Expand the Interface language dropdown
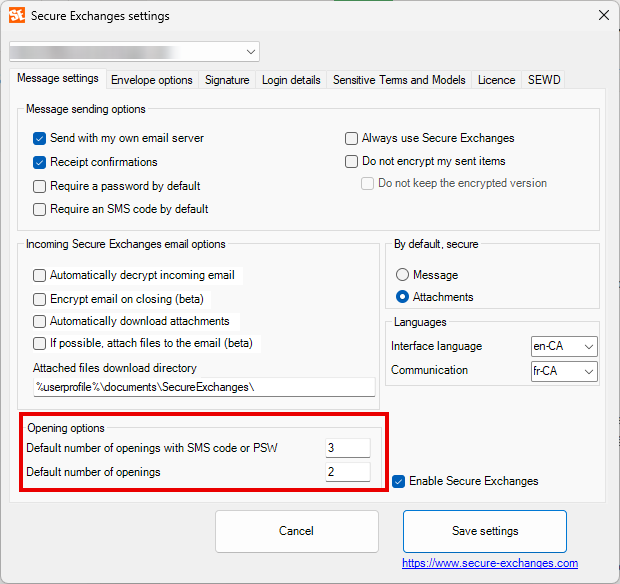620x584 pixels. click(x=564, y=346)
